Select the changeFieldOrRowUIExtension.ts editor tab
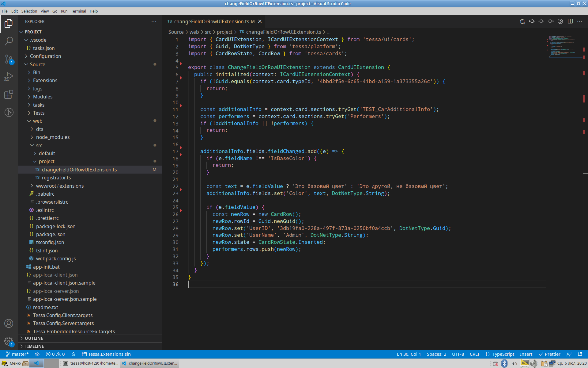The height and width of the screenshot is (368, 588). [211, 21]
